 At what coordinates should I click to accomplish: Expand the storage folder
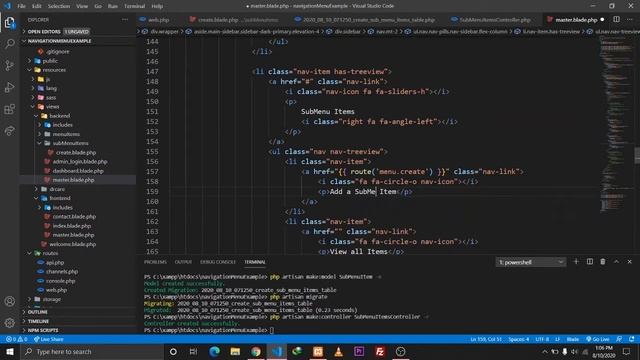(x=52, y=299)
